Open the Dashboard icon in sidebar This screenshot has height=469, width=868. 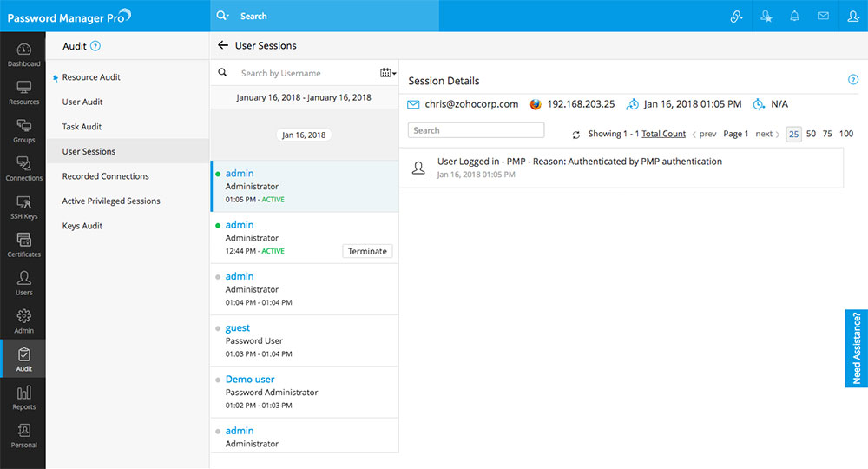coord(23,54)
